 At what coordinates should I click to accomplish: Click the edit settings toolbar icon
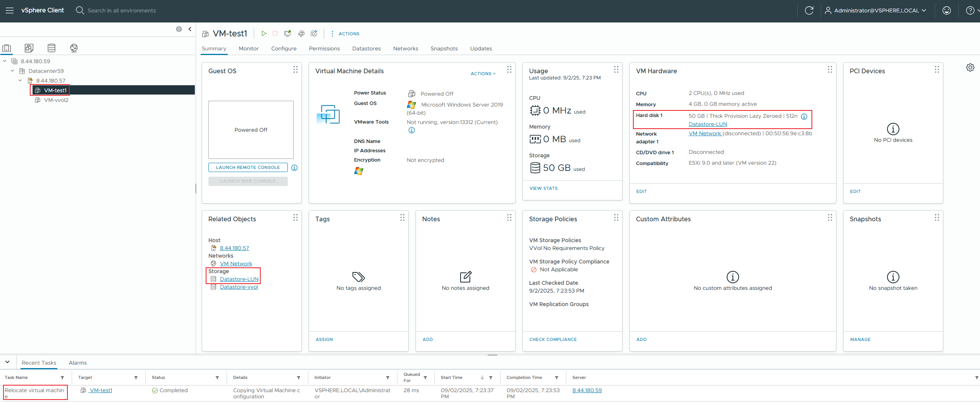pos(301,34)
